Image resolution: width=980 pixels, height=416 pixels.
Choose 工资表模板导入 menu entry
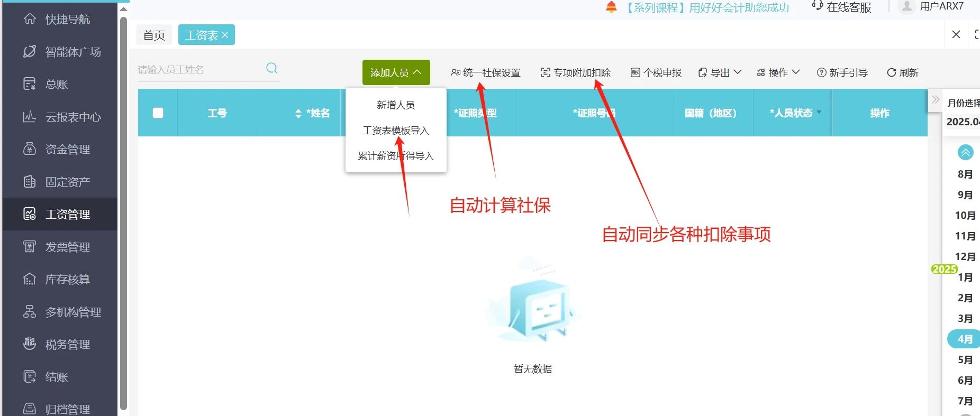396,130
